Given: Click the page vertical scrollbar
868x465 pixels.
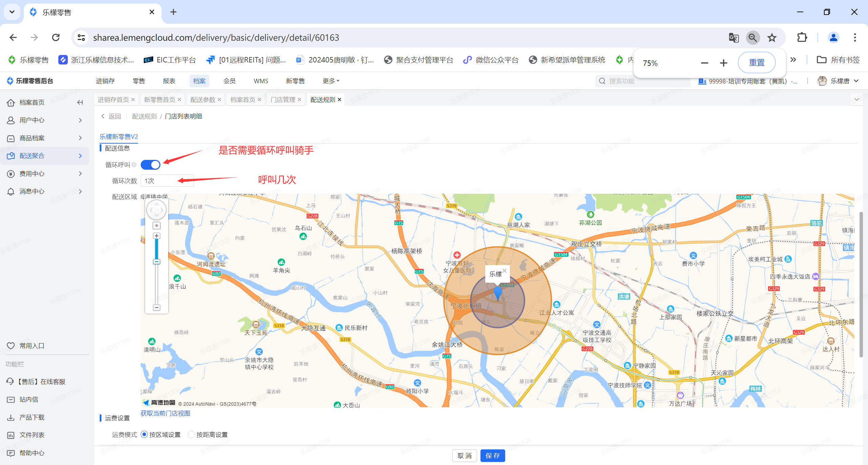Looking at the screenshot, I should pos(861,284).
